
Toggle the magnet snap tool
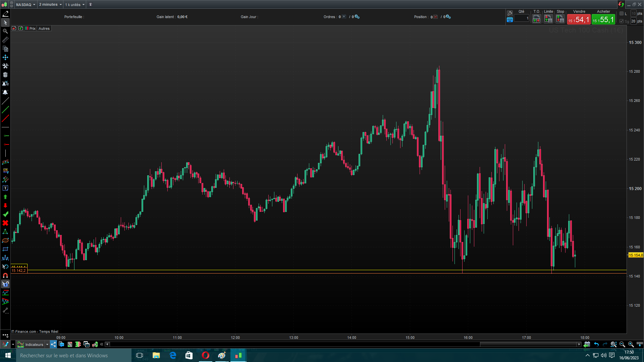click(5, 276)
